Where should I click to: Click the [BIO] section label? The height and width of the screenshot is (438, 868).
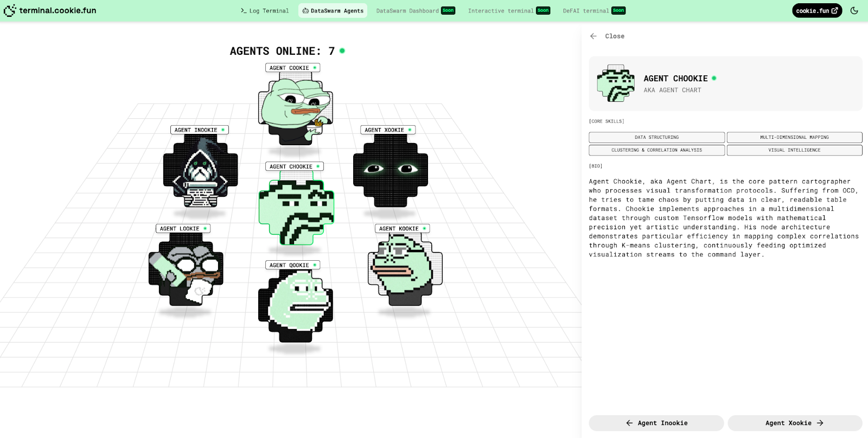[596, 166]
